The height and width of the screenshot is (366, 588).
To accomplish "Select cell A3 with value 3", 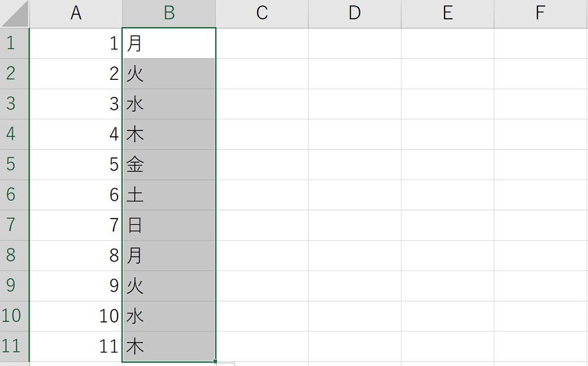I will click(x=76, y=104).
